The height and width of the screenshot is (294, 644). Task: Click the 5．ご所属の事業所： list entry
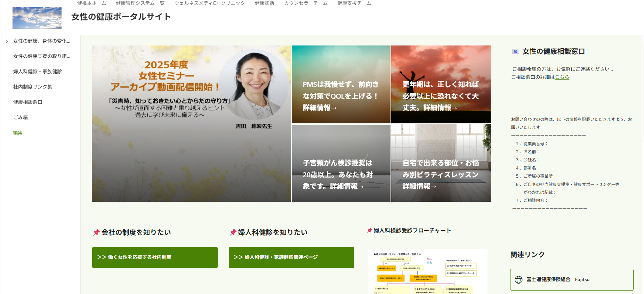pyautogui.click(x=536, y=176)
